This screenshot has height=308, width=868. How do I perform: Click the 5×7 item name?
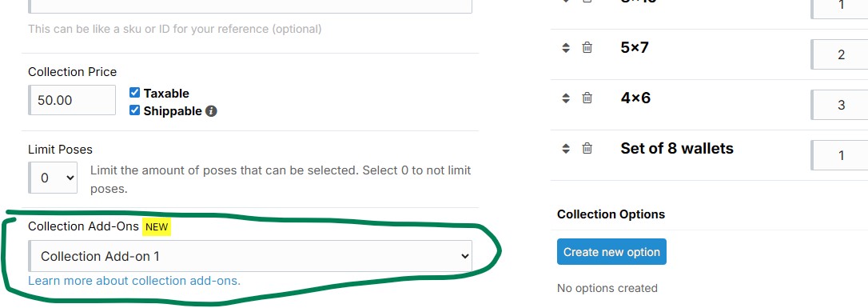(x=635, y=48)
